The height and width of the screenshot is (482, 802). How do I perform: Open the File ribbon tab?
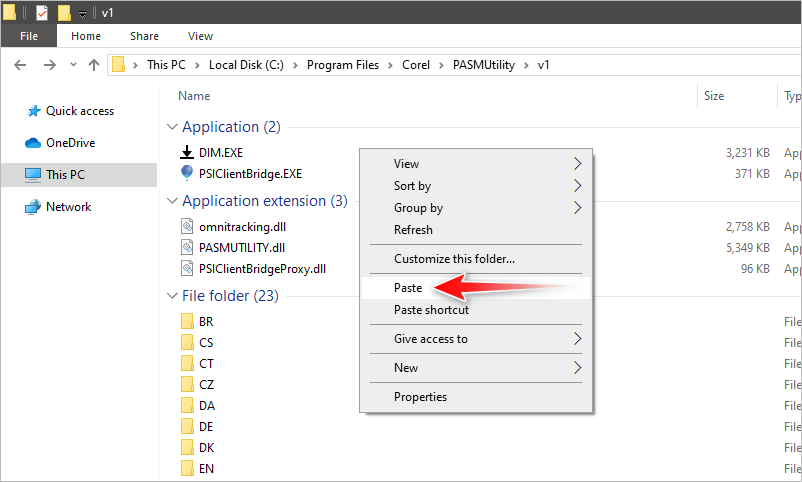point(29,36)
